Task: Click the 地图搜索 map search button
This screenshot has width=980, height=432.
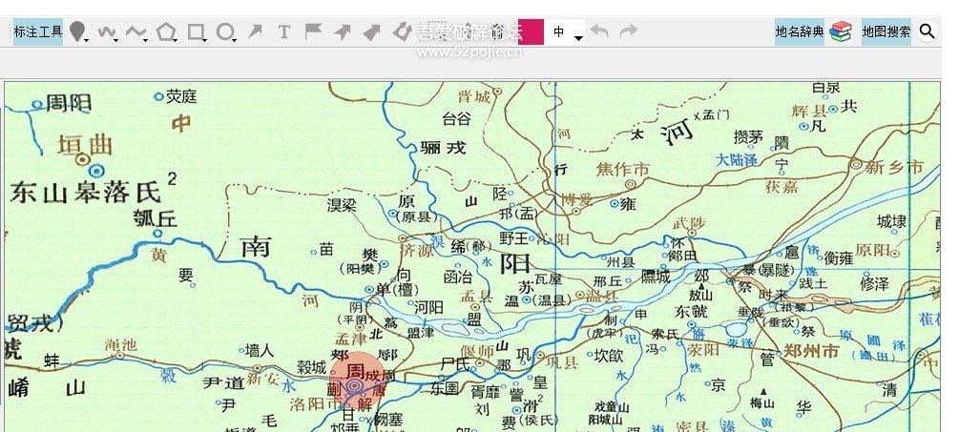Action: 886,31
